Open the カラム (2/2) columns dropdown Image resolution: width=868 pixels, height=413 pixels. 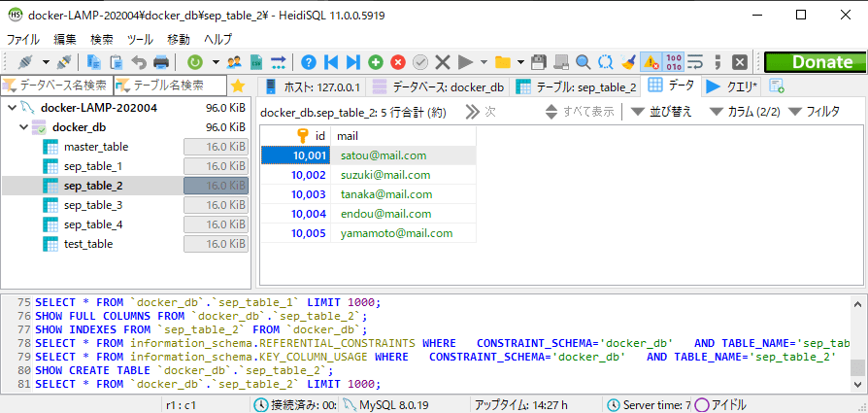coord(745,112)
